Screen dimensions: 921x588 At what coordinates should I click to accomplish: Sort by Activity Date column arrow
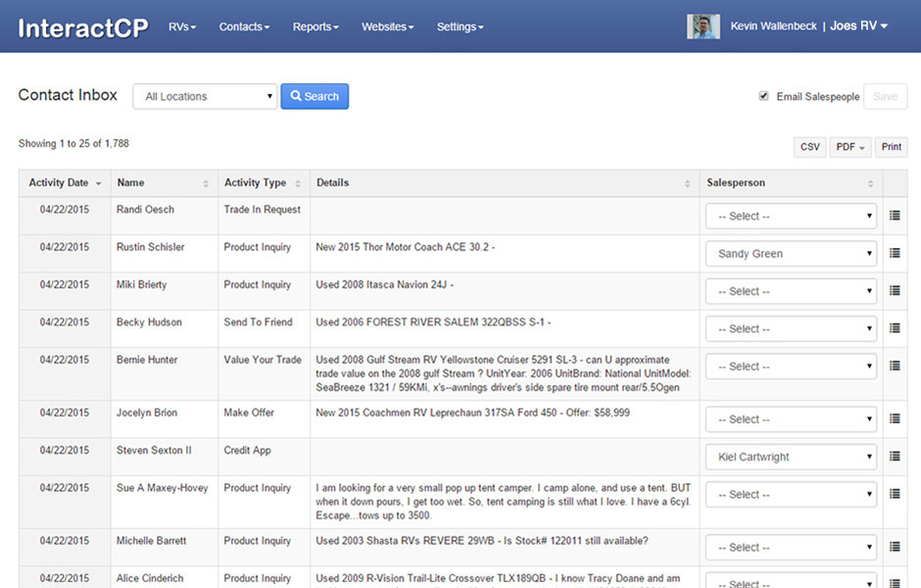click(99, 183)
